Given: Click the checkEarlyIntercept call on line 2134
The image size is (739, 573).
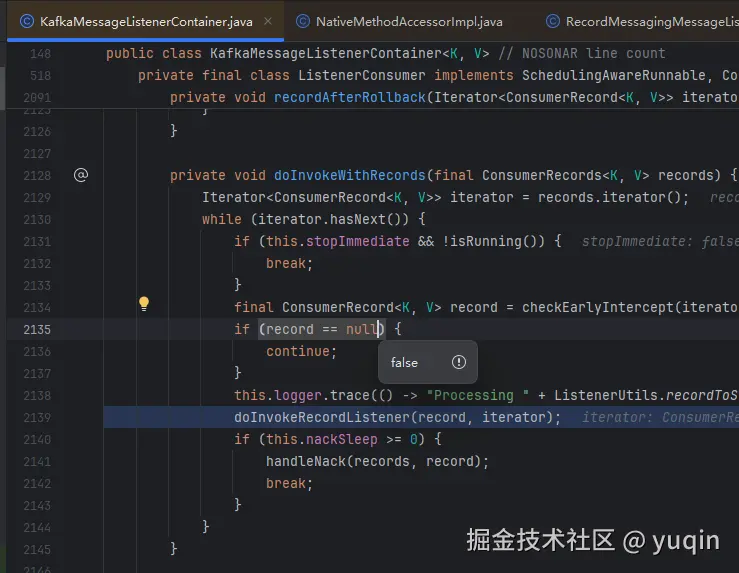Looking at the screenshot, I should tap(598, 307).
